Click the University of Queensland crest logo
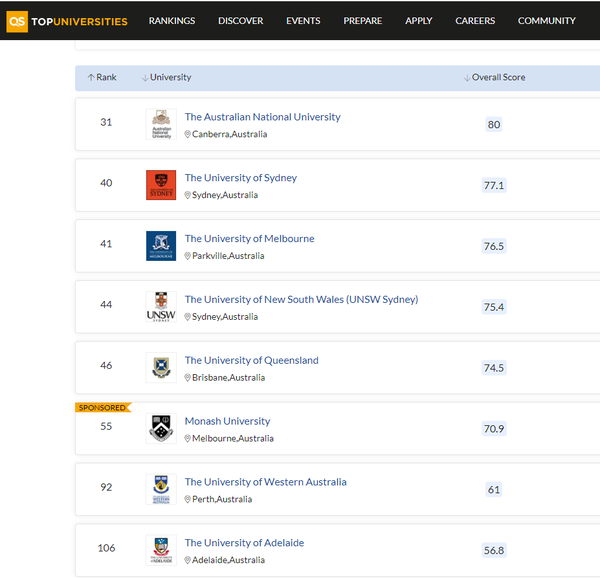The image size is (600, 578). [x=161, y=368]
